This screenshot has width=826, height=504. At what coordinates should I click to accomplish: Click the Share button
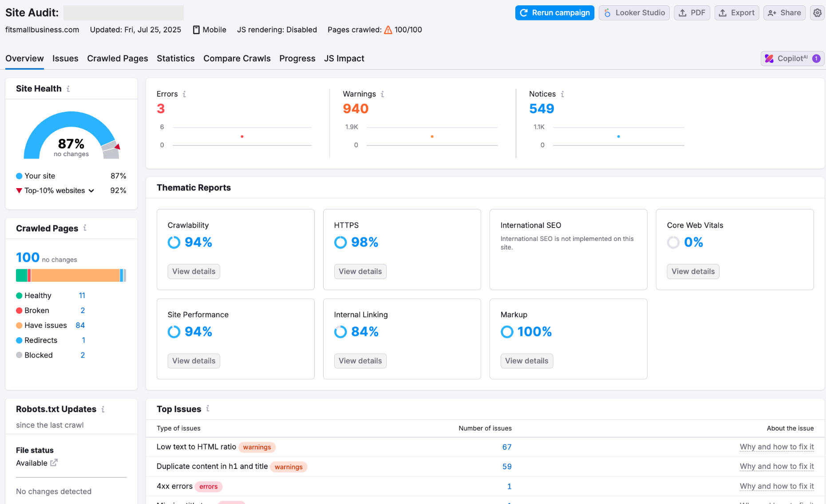tap(784, 13)
